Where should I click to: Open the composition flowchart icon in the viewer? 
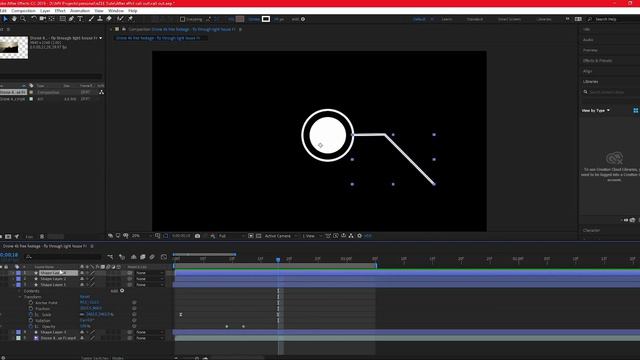[351, 236]
